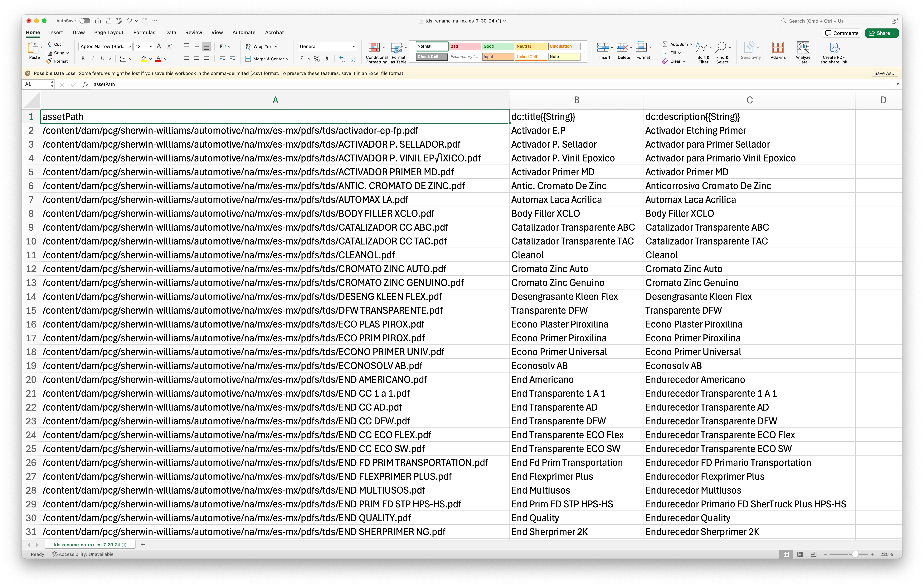Click the Conditional Formatting icon

[374, 48]
